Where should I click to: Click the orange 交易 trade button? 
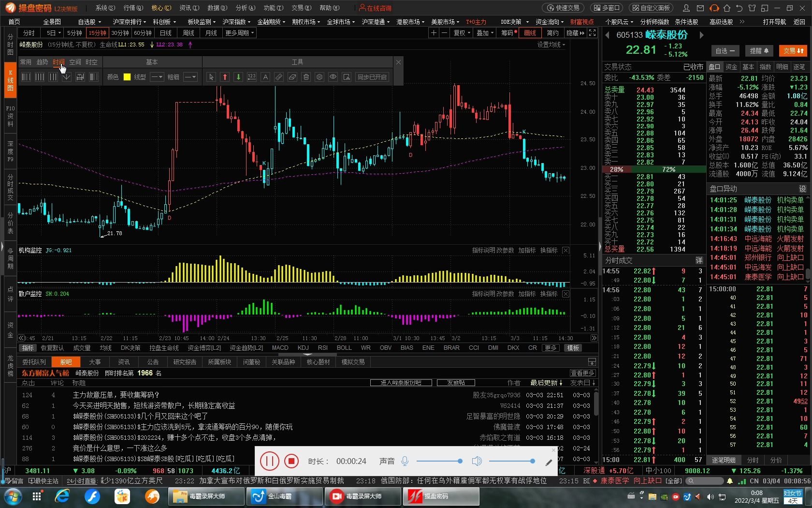[794, 51]
